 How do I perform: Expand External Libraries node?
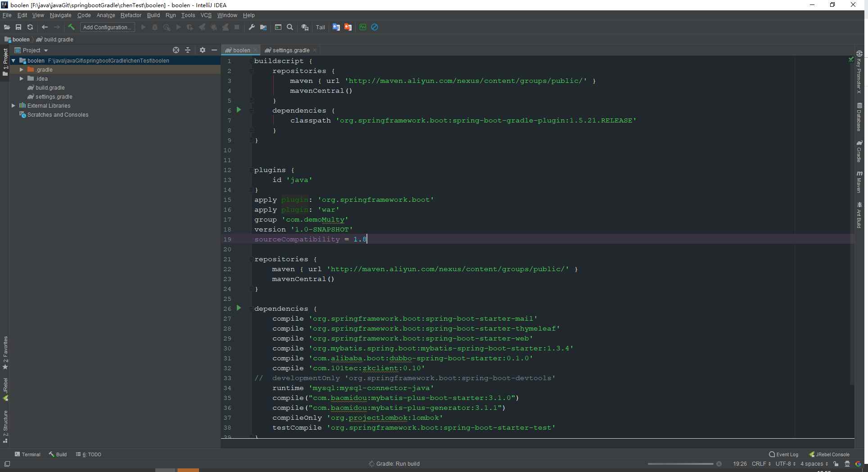coord(14,105)
